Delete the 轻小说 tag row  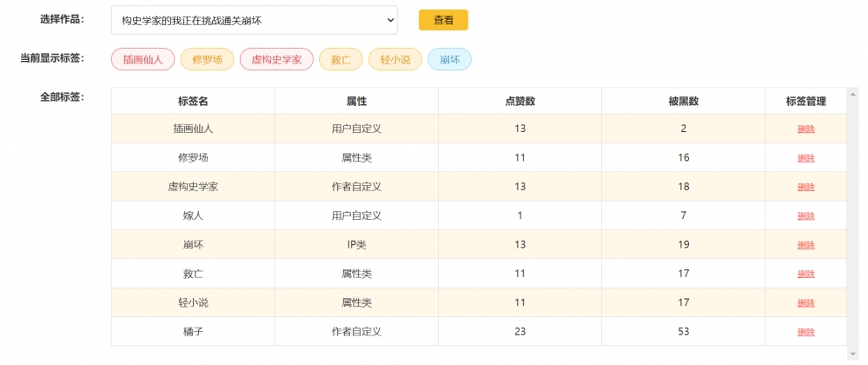(x=805, y=303)
